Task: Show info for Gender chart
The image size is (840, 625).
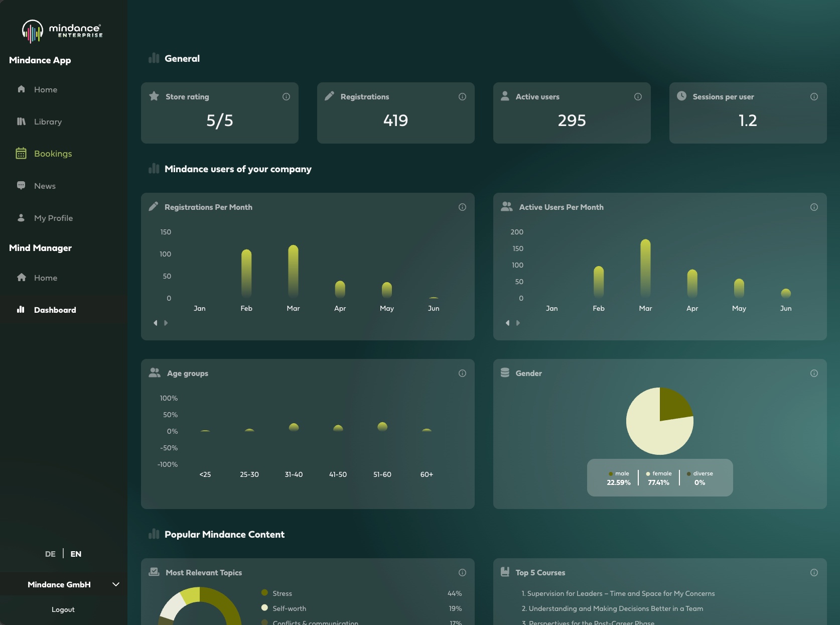Action: [x=814, y=373]
